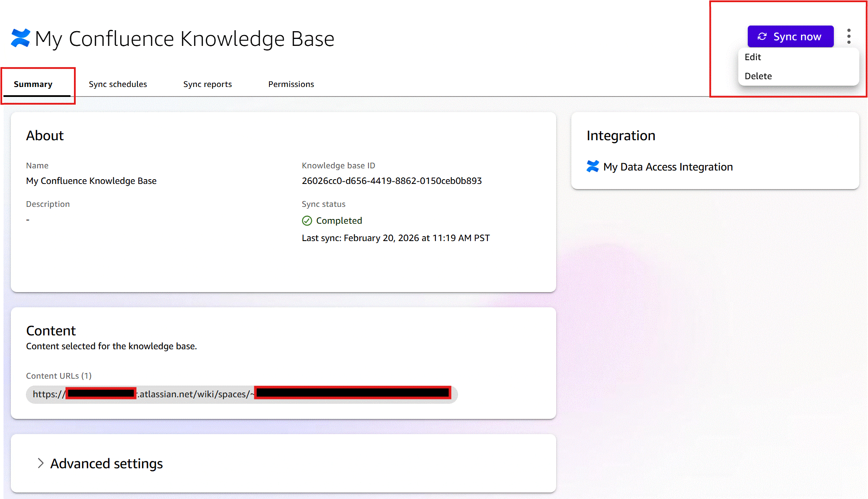Open the Permissions tab
The height and width of the screenshot is (499, 868).
(291, 84)
